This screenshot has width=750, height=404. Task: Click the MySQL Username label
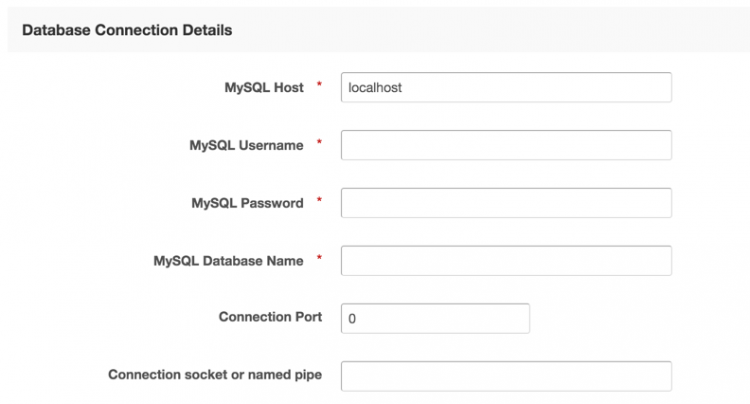[x=246, y=145]
